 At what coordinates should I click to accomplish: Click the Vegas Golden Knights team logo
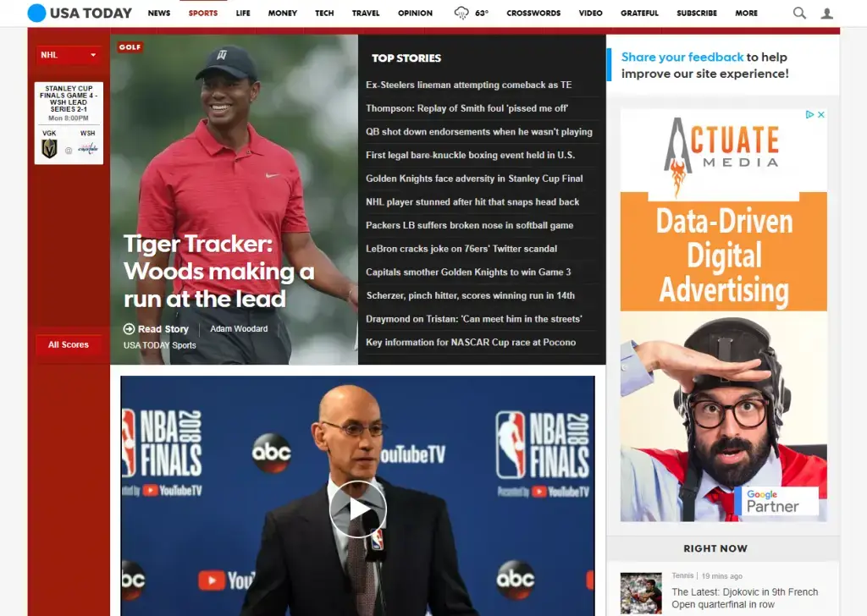(x=49, y=149)
